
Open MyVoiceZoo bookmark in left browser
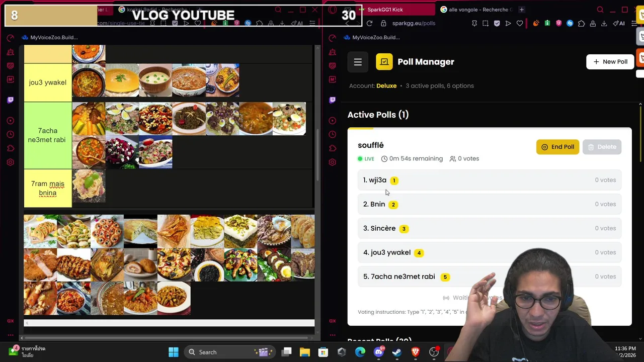pyautogui.click(x=49, y=37)
